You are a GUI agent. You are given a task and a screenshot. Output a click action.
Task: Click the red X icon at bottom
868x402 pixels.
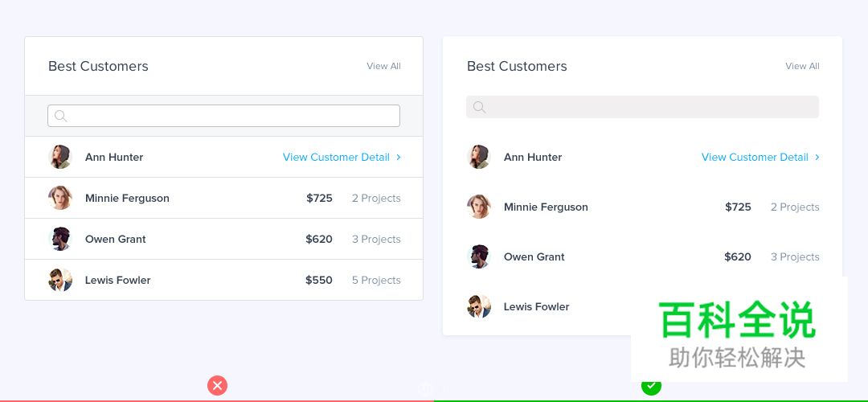click(217, 386)
